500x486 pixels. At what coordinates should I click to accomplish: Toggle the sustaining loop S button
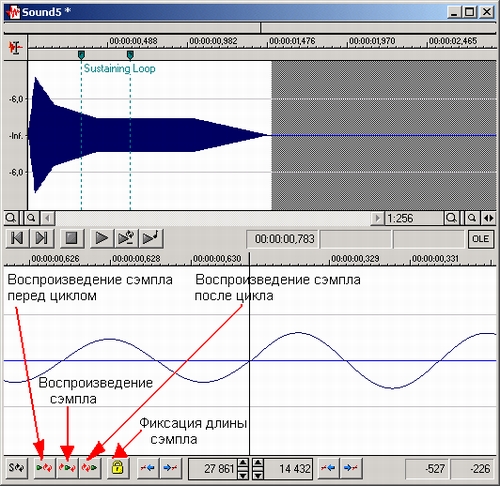[16, 468]
